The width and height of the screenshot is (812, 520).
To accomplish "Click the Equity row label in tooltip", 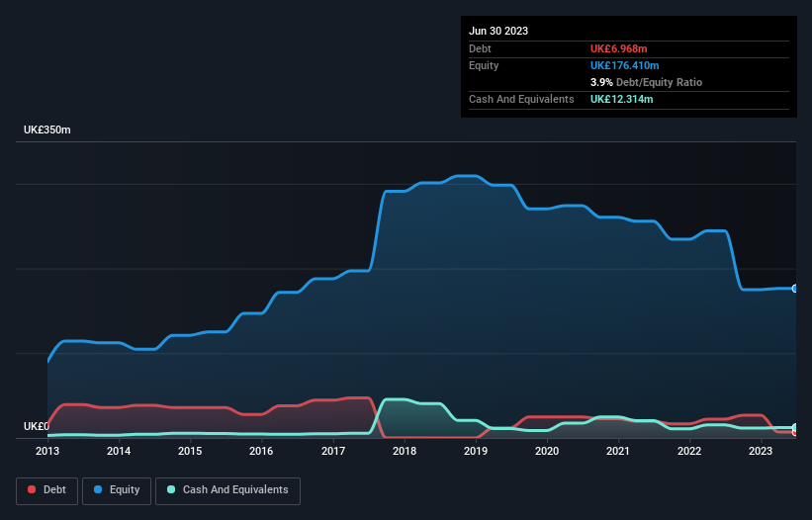I will point(484,65).
